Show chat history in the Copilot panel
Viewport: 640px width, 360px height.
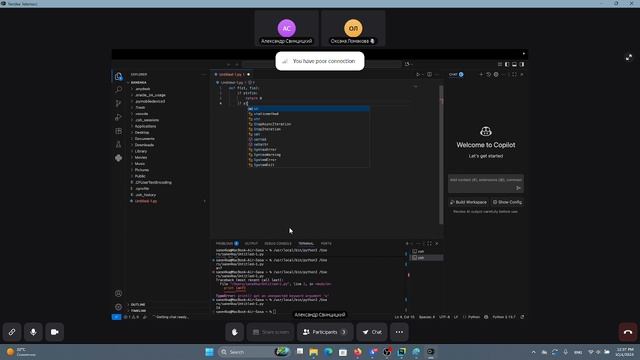click(x=489, y=74)
